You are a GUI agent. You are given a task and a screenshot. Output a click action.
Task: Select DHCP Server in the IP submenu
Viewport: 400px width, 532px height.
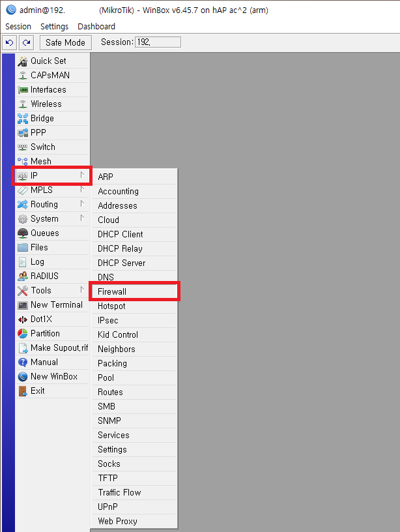click(x=134, y=263)
